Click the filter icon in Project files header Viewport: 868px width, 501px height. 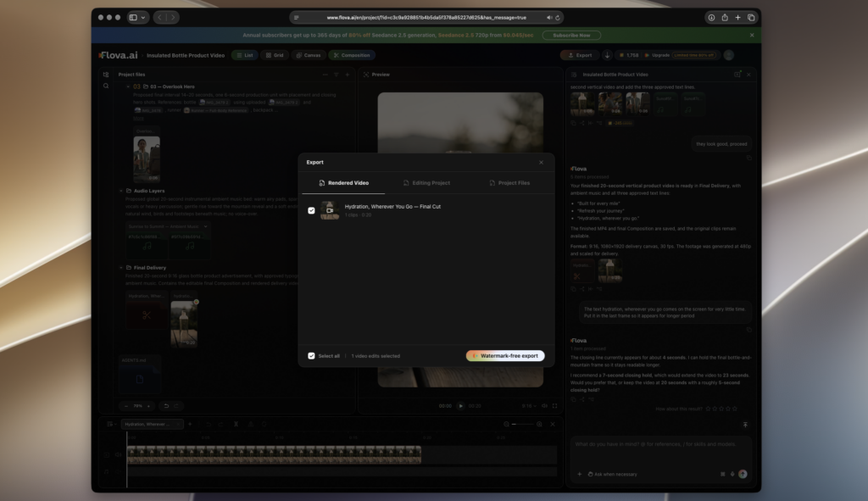pyautogui.click(x=336, y=75)
